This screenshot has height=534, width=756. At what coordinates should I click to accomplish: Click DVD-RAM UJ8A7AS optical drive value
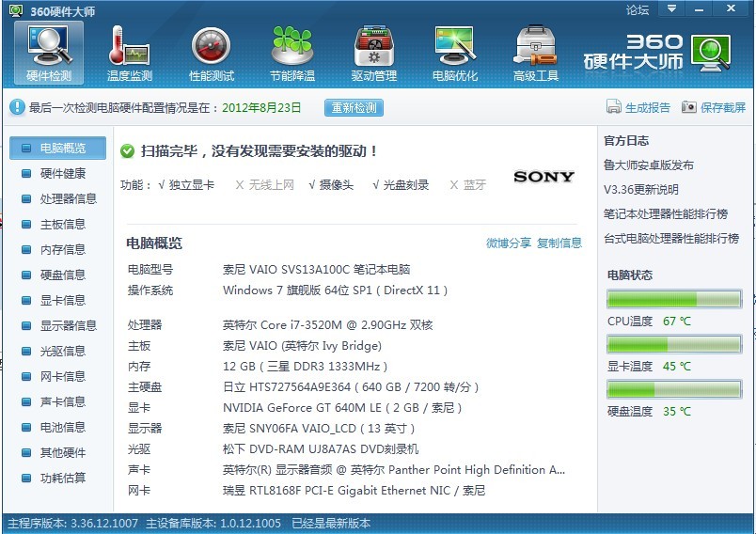coord(321,449)
